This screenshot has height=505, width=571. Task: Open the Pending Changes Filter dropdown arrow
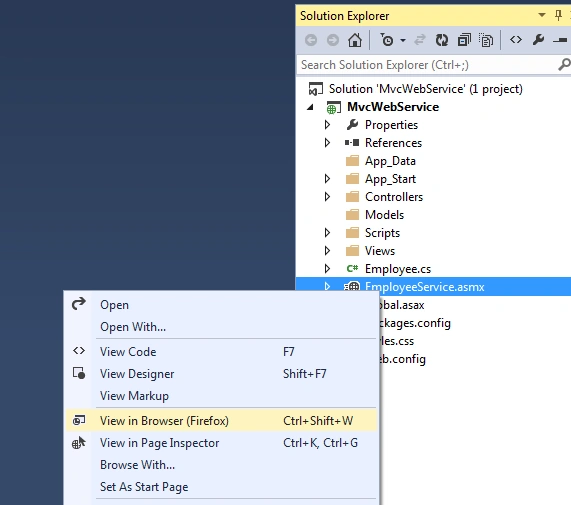(403, 40)
